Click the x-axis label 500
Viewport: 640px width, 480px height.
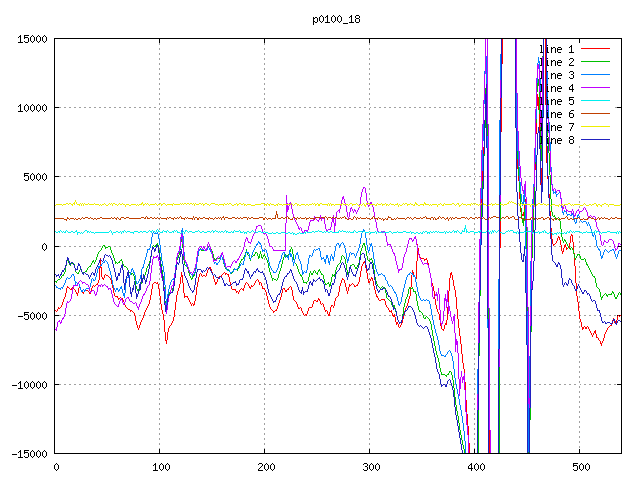581,467
